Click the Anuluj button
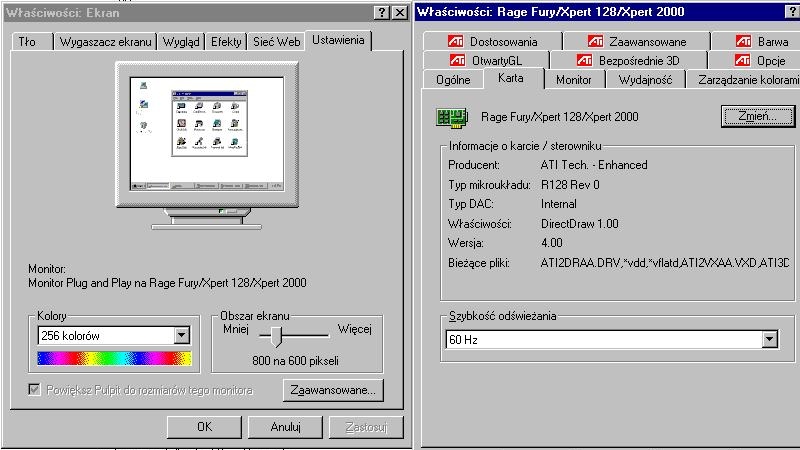The height and width of the screenshot is (450, 800). (x=285, y=427)
